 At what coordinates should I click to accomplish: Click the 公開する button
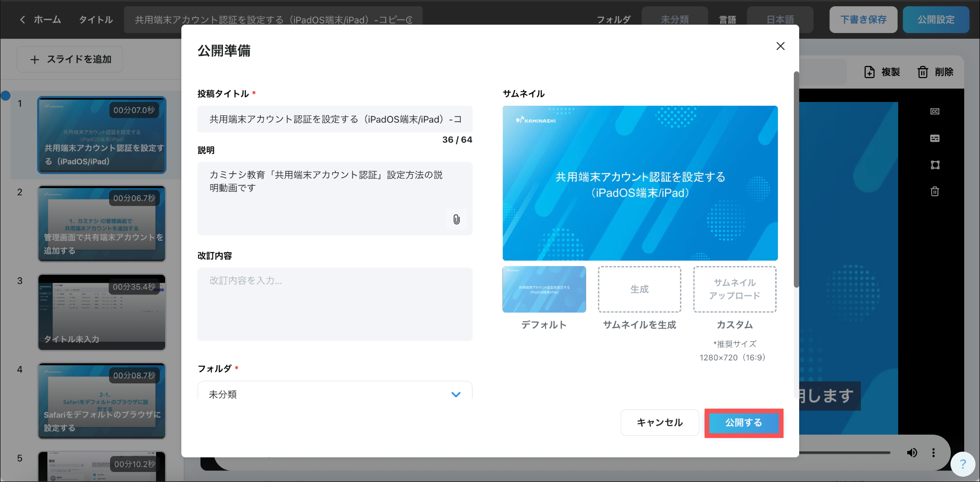pos(744,423)
